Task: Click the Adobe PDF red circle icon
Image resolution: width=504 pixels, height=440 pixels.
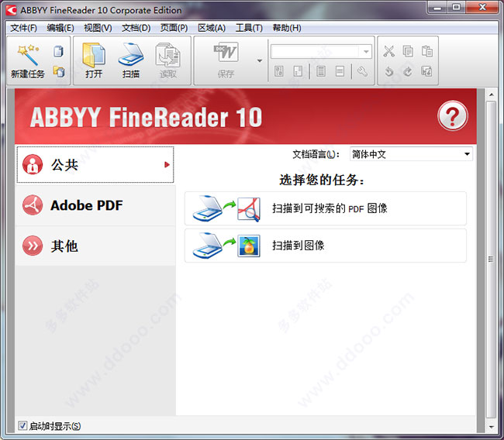Action: (33, 205)
